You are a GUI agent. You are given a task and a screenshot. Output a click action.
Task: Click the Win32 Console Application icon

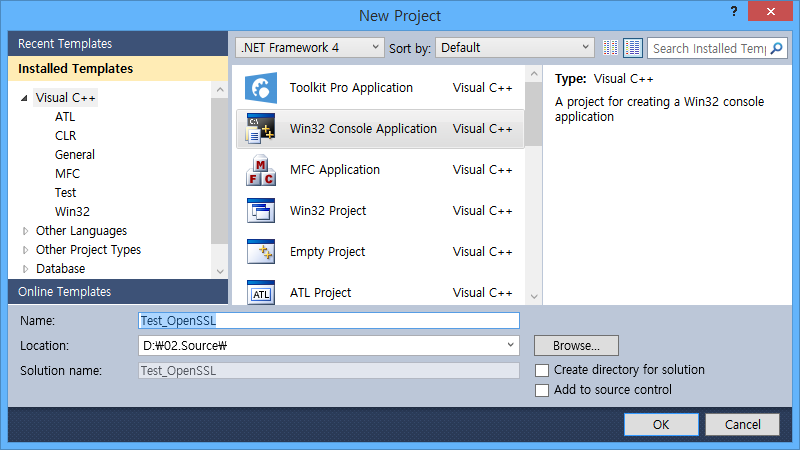[261, 129]
